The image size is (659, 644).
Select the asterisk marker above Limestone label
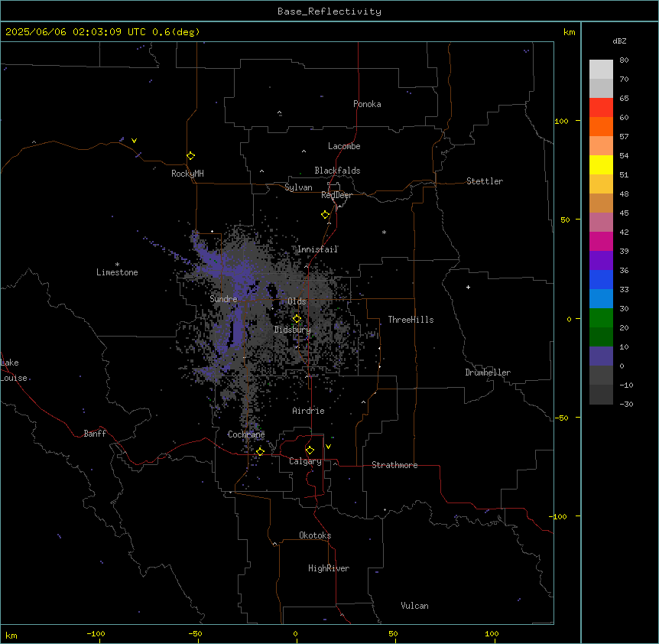pyautogui.click(x=117, y=265)
